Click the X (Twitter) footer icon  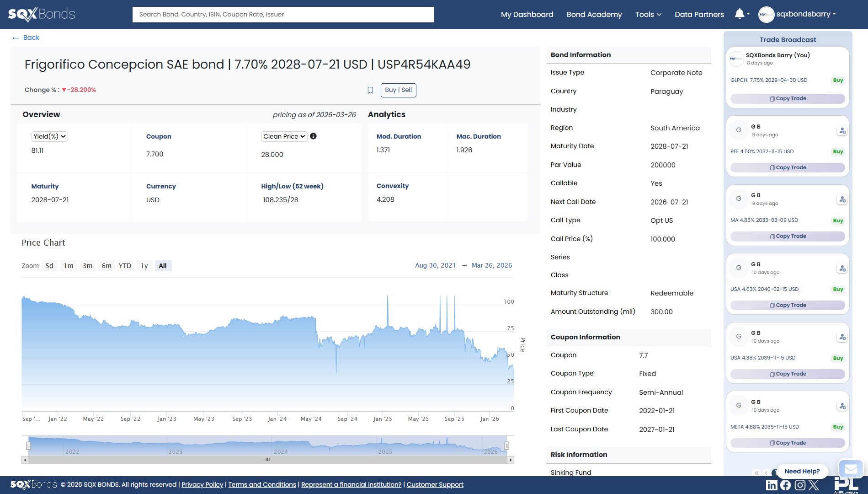[x=814, y=485]
